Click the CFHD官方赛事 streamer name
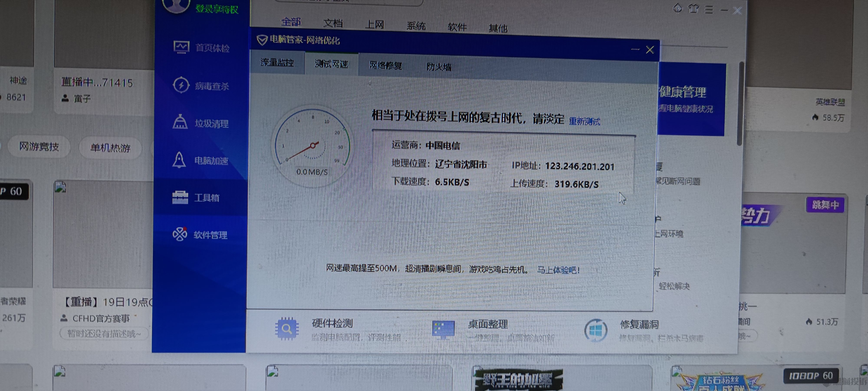 (x=101, y=318)
